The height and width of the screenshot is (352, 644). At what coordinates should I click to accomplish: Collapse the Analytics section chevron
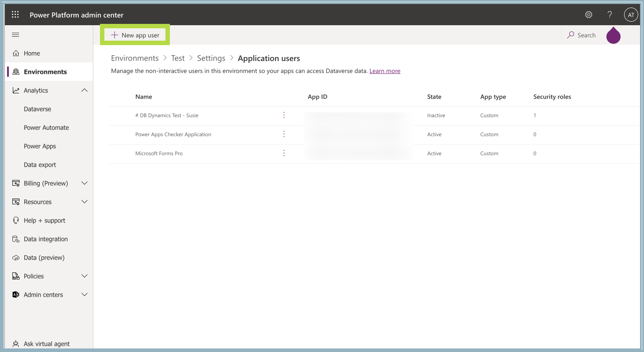pos(84,90)
